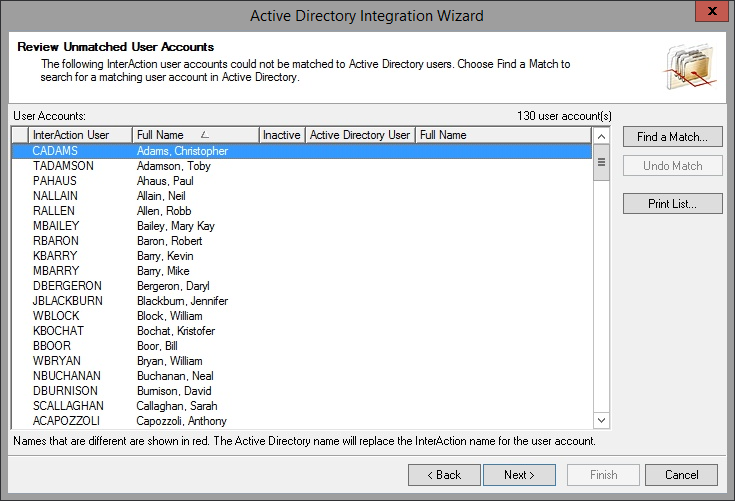Select the ACAPOZZOLI user row
This screenshot has height=501, width=735.
point(302,421)
